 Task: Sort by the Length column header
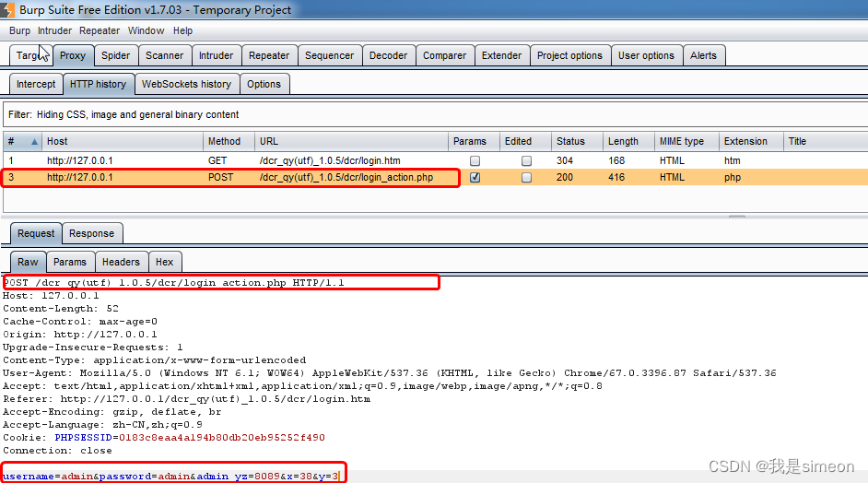tap(628, 141)
